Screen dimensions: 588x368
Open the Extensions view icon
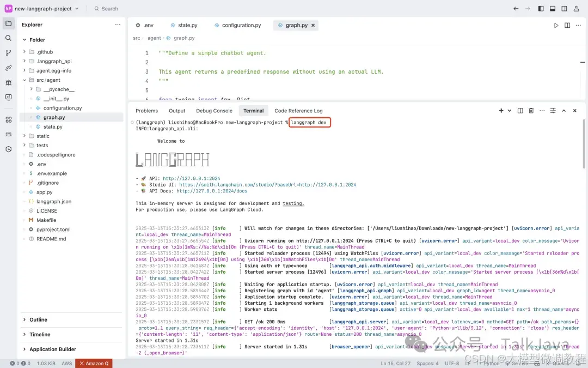[x=8, y=120]
